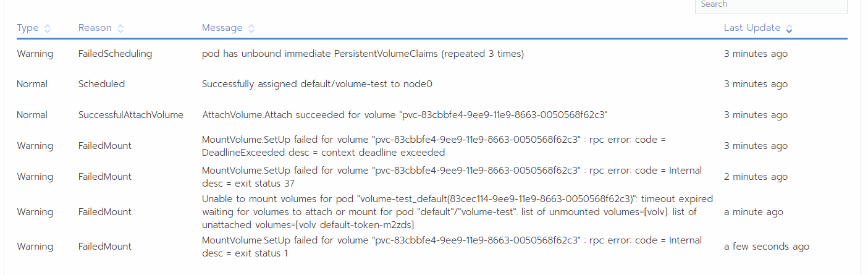Select the FailedScheduling reason cell
This screenshot has height=275, width=868.
pos(115,54)
